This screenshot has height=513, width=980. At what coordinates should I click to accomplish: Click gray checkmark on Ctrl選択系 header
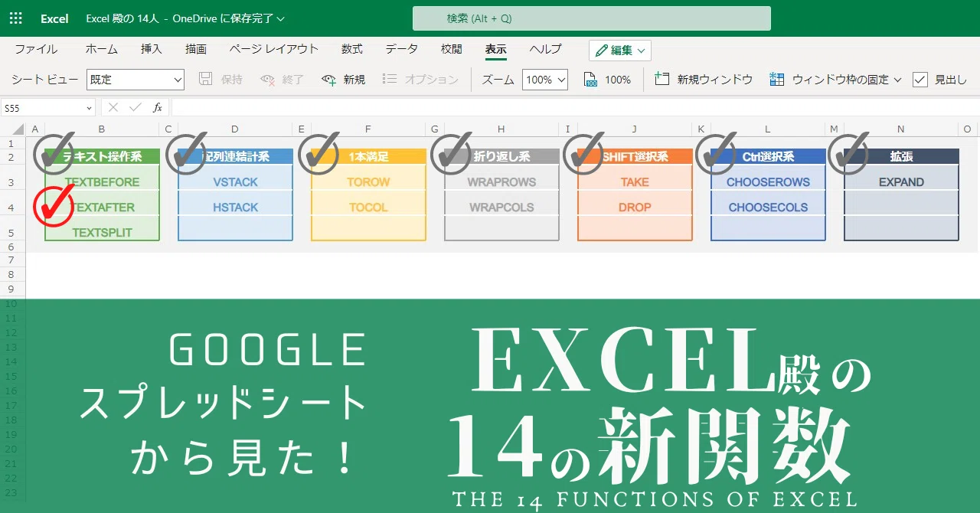click(716, 155)
